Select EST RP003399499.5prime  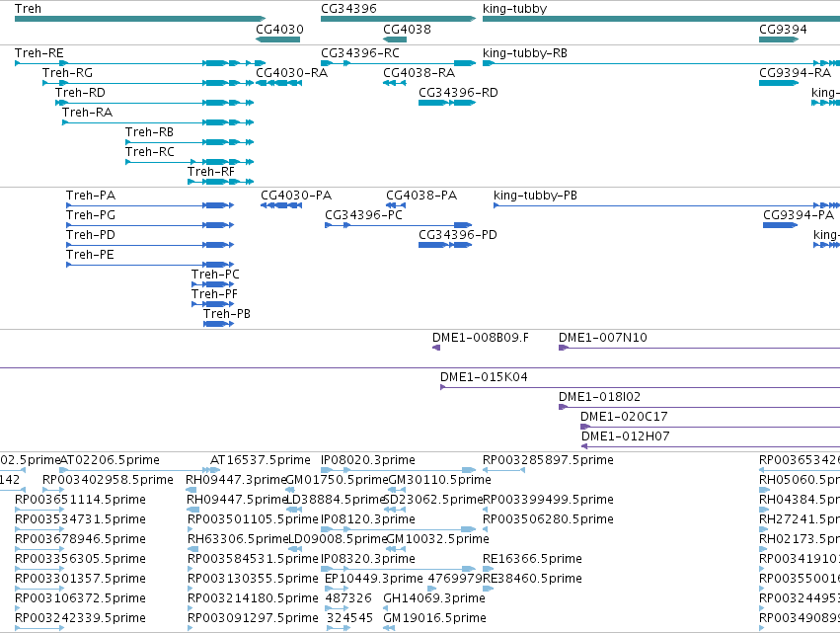pyautogui.click(x=548, y=500)
